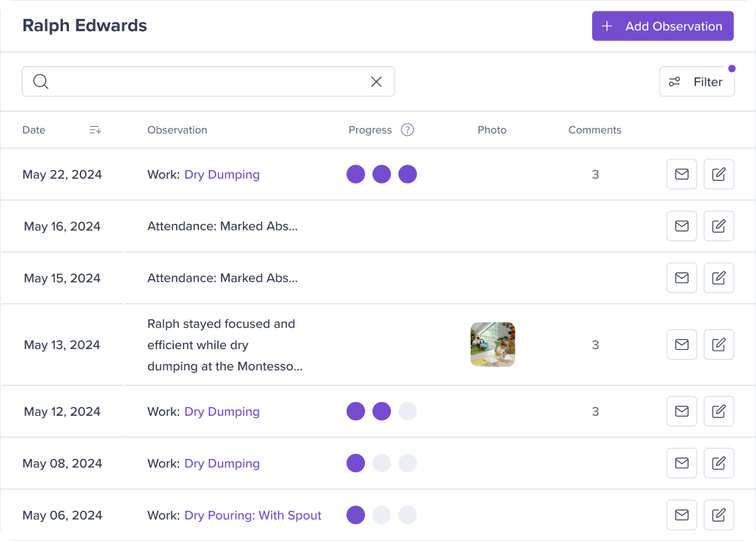Viewport: 756px width, 541px height.
Task: Click the May 16 Attendance: Marked Abs... text
Action: [222, 226]
